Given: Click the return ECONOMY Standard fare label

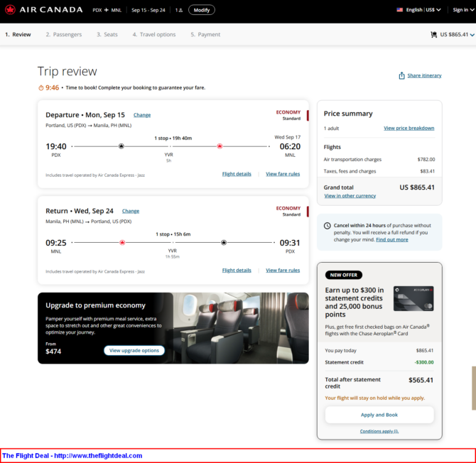Looking at the screenshot, I should tap(288, 212).
